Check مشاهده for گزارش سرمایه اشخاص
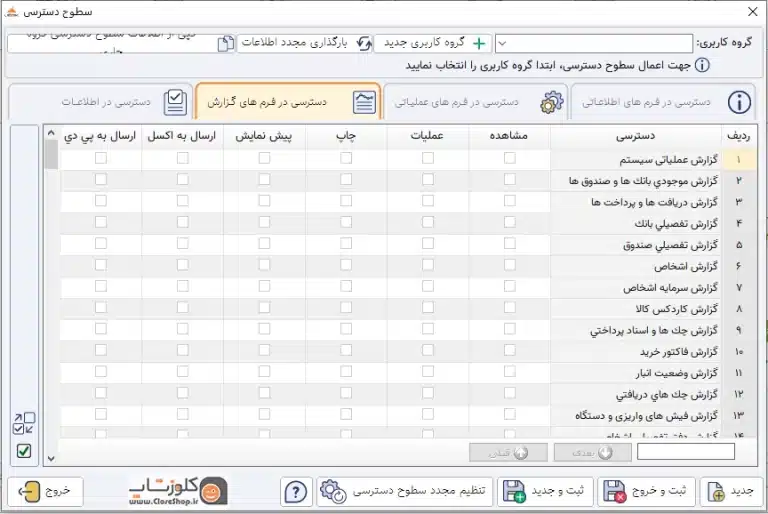Viewport: 768px width, 514px height. tap(510, 286)
